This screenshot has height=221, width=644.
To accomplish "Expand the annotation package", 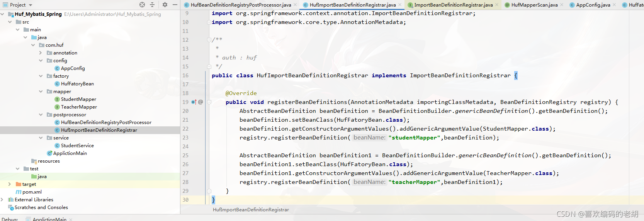I will [41, 53].
